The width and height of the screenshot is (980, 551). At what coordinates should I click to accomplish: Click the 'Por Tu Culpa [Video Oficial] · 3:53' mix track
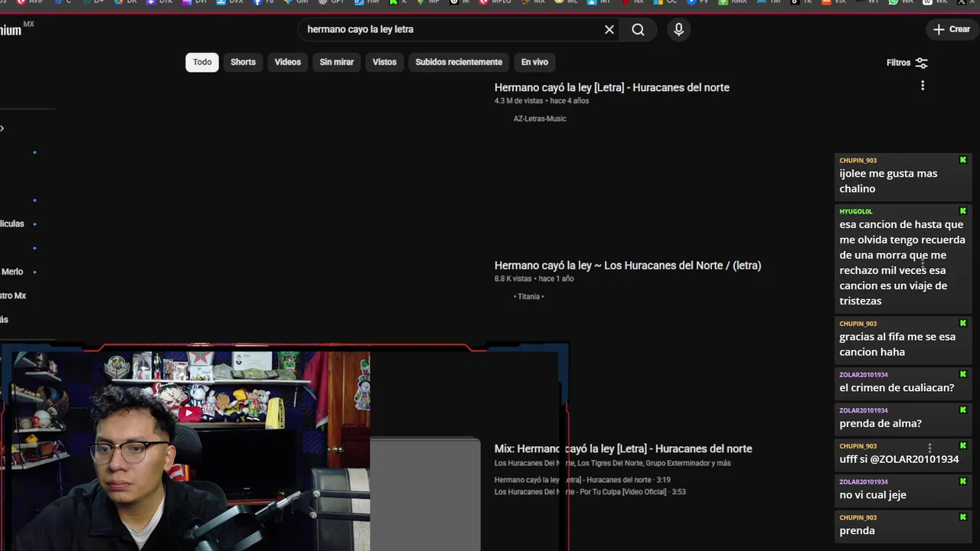tap(590, 492)
